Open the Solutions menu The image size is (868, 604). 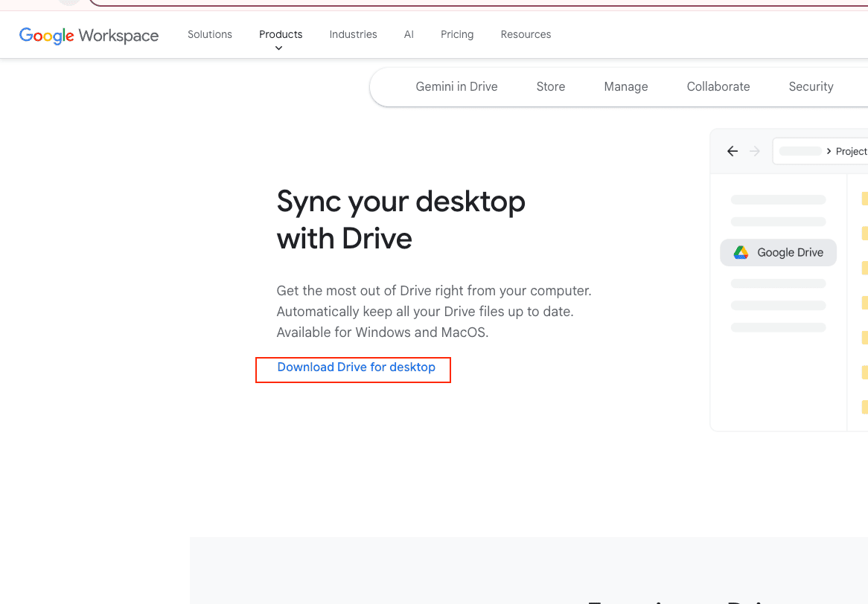coord(210,34)
